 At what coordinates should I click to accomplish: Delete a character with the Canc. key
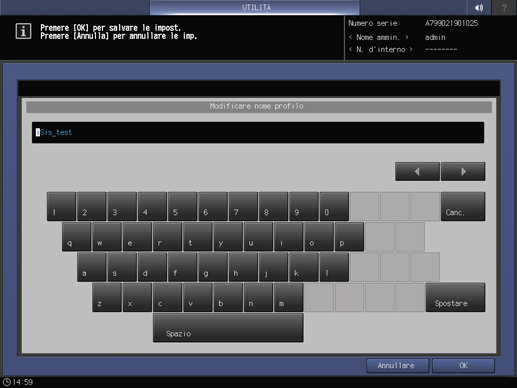pos(463,206)
